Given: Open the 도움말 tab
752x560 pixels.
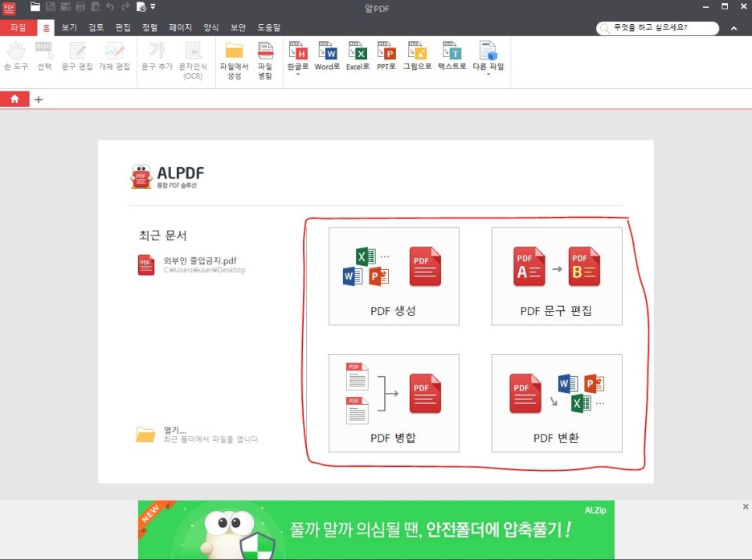Looking at the screenshot, I should point(268,28).
